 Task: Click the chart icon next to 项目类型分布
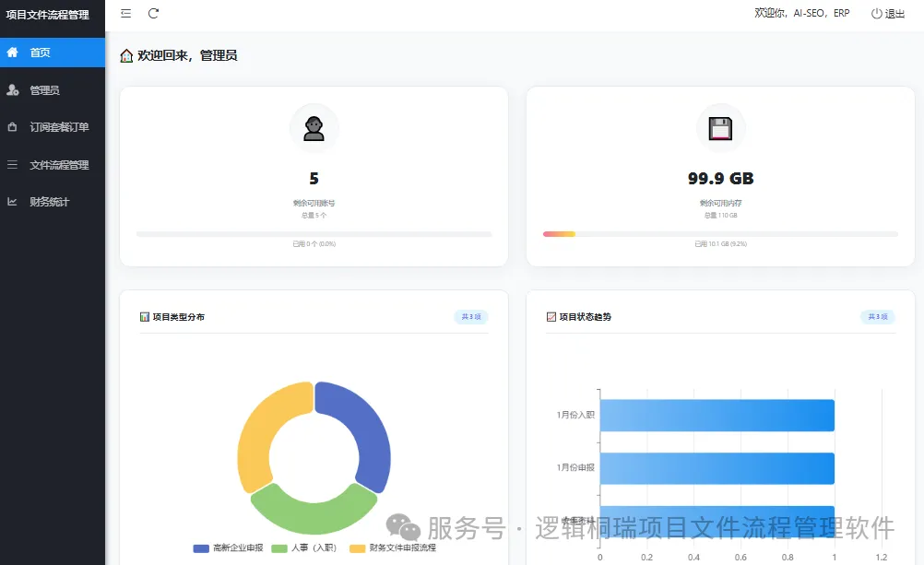[145, 317]
